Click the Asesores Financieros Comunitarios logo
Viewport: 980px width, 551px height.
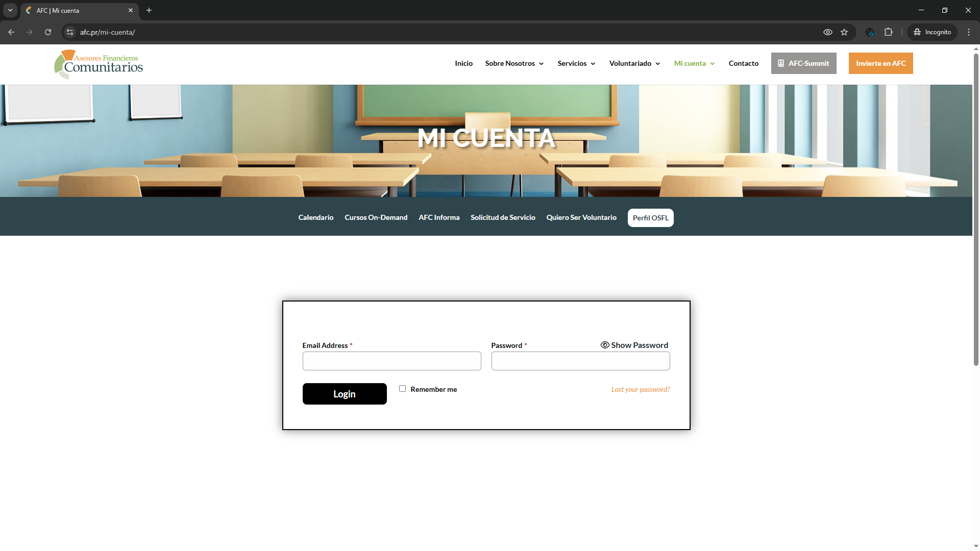coord(99,64)
